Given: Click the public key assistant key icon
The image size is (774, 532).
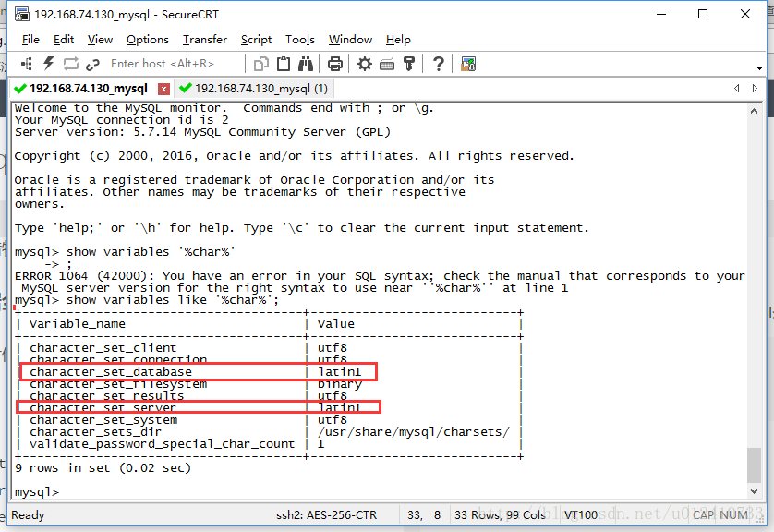Looking at the screenshot, I should coord(409,64).
